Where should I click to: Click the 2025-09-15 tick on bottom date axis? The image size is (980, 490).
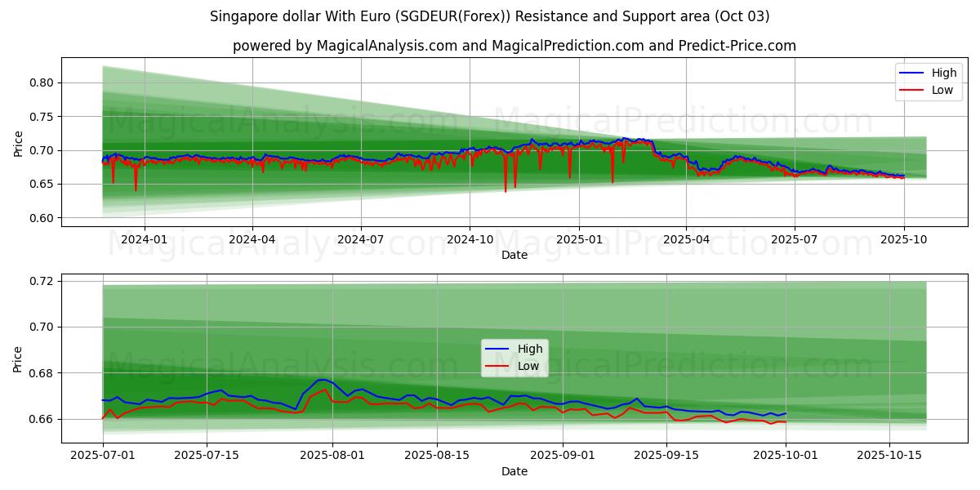(x=666, y=456)
